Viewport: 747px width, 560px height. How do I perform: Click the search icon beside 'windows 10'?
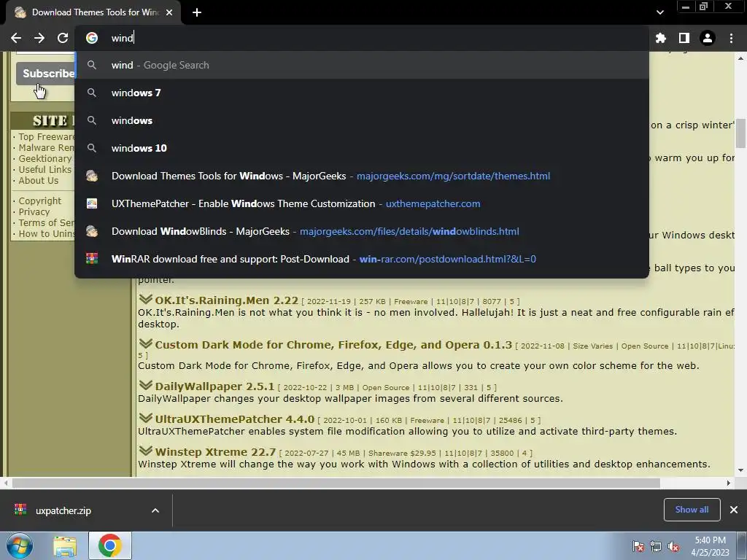click(92, 148)
